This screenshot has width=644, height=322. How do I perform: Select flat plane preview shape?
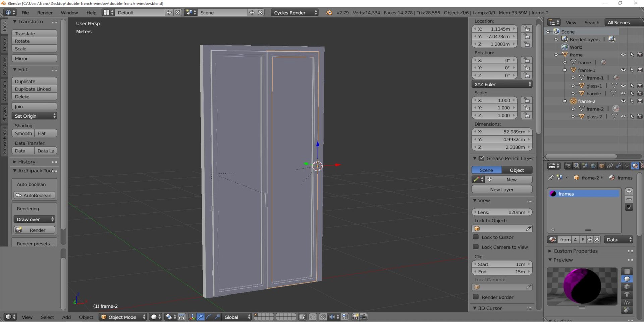(x=627, y=271)
